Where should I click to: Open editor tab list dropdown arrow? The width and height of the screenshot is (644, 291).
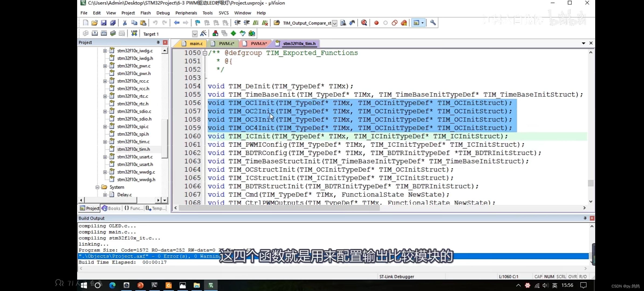(583, 43)
